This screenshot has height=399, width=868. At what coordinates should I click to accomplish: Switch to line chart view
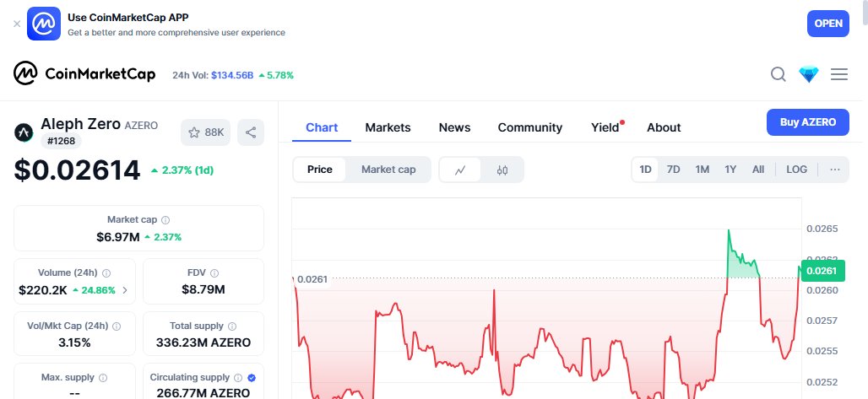point(460,170)
